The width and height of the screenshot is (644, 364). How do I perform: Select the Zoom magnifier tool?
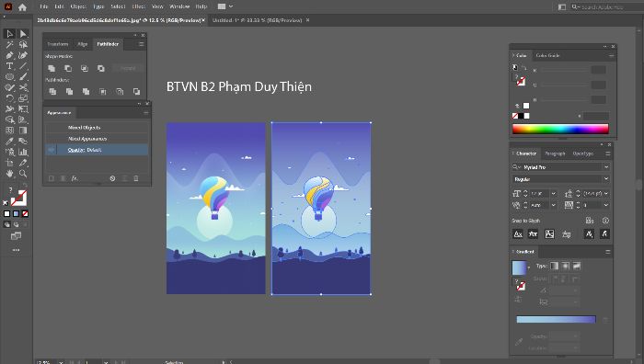tap(23, 174)
